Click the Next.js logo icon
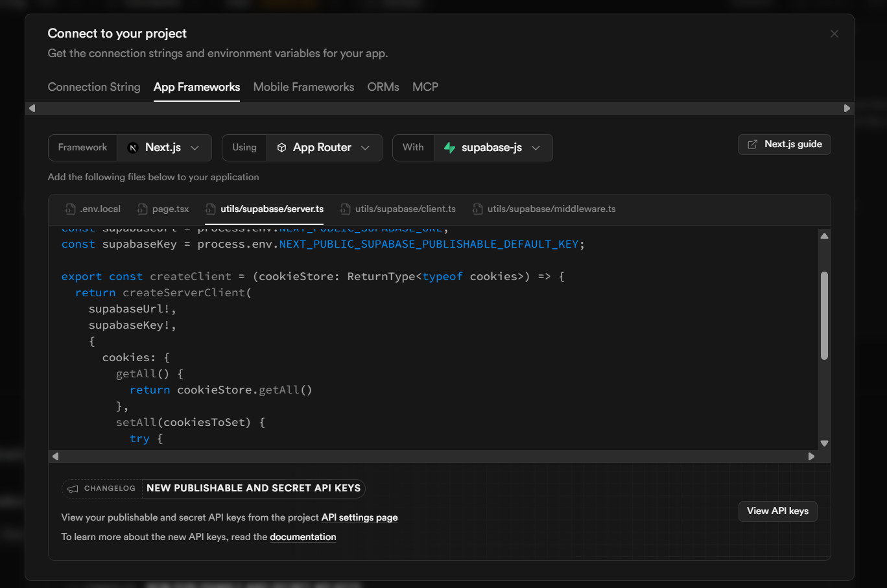Image resolution: width=887 pixels, height=588 pixels. coord(133,148)
